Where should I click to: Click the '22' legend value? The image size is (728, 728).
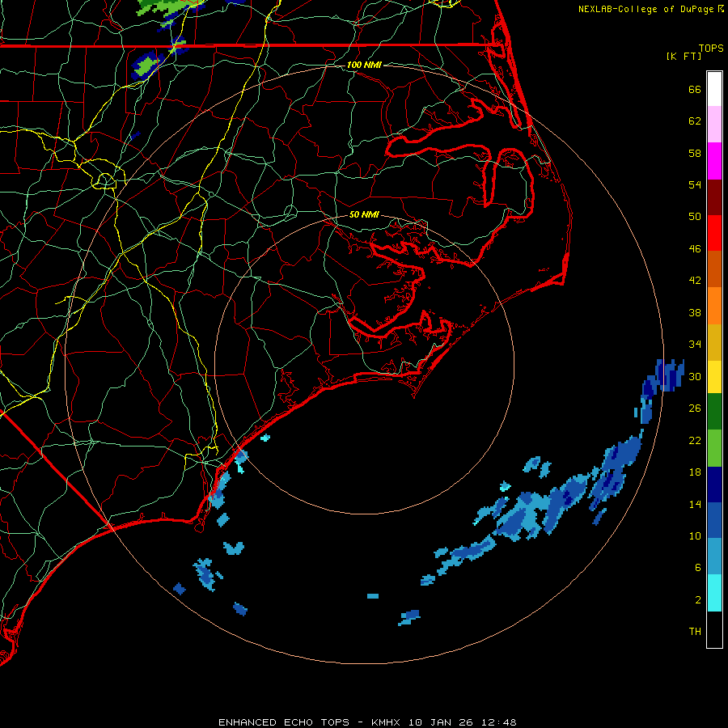[x=695, y=440]
